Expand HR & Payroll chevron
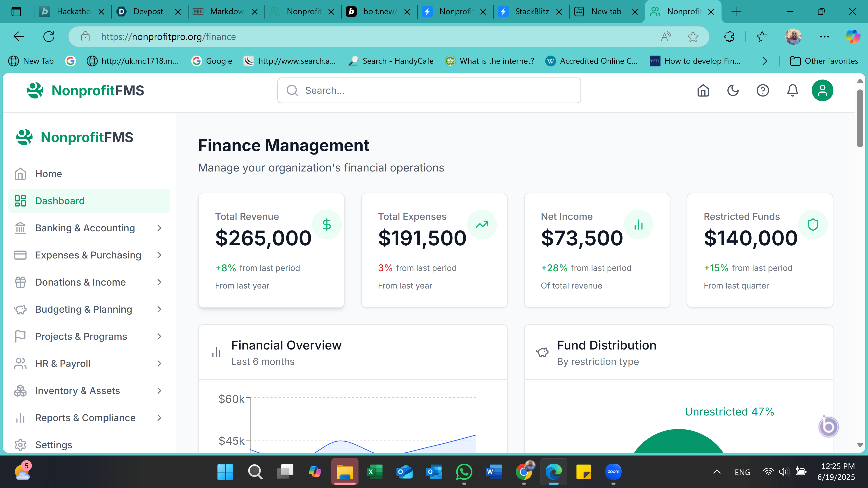 click(159, 363)
